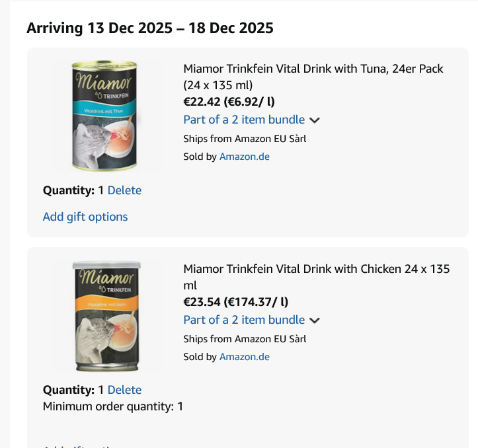Click the €23.54 price of Chicken drink

coord(202,302)
